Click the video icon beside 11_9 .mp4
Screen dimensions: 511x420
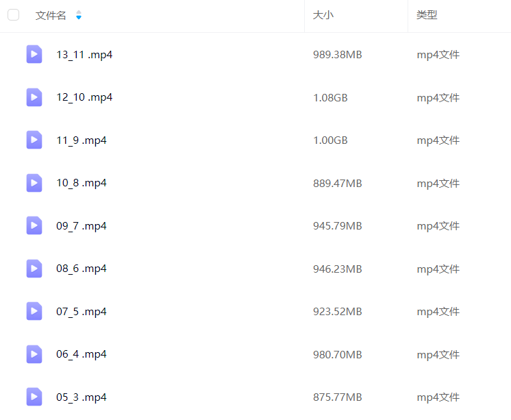[x=34, y=140]
